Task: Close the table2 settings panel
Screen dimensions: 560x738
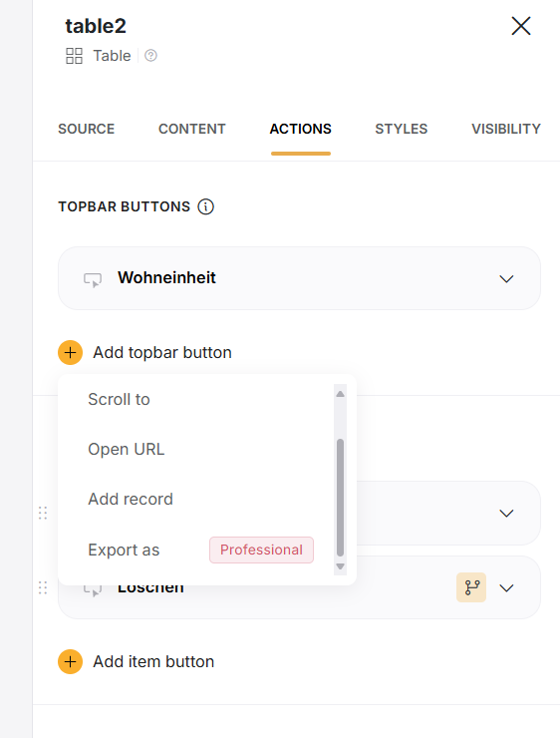Action: point(521,26)
